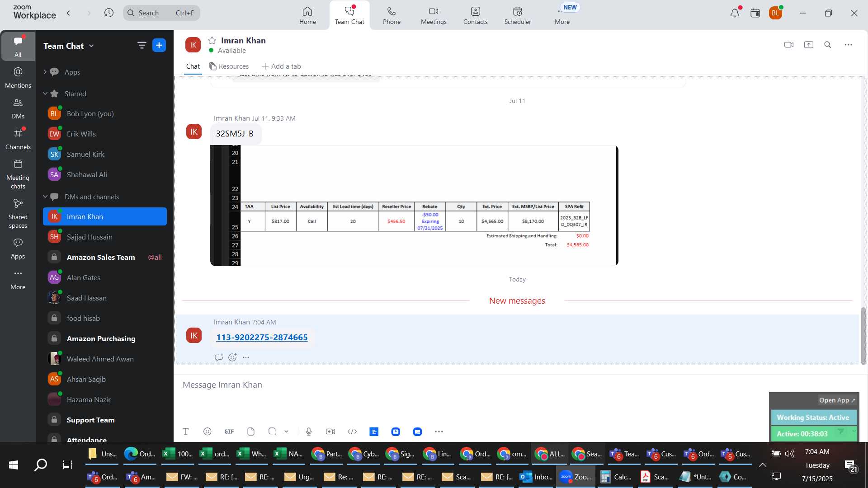Open the calendar icon in title bar

pos(755,13)
